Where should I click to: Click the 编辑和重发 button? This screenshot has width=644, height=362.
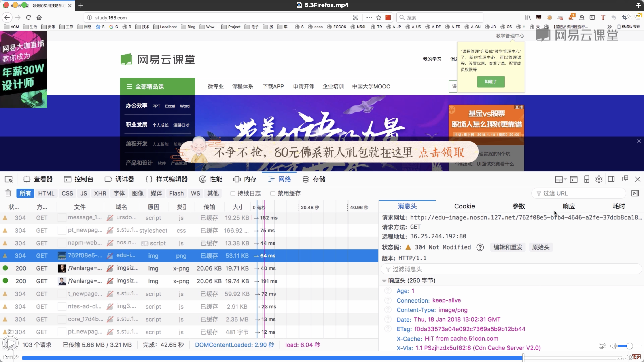tap(508, 247)
